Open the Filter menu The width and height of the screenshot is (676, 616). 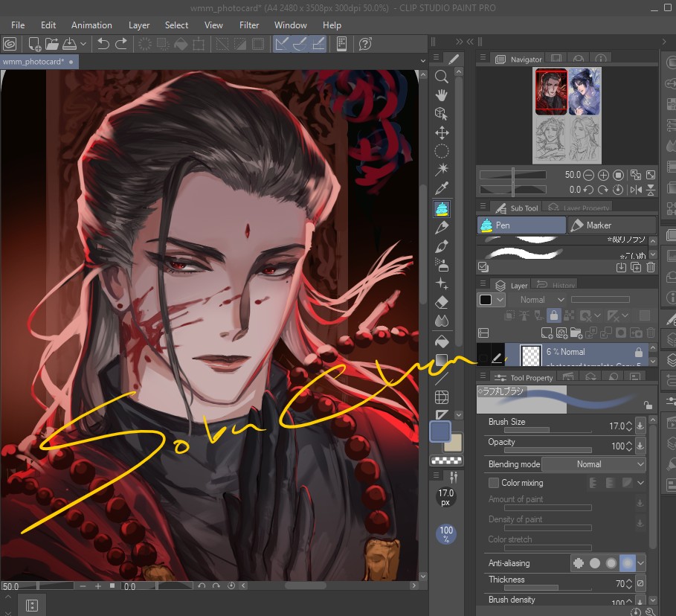pos(249,25)
